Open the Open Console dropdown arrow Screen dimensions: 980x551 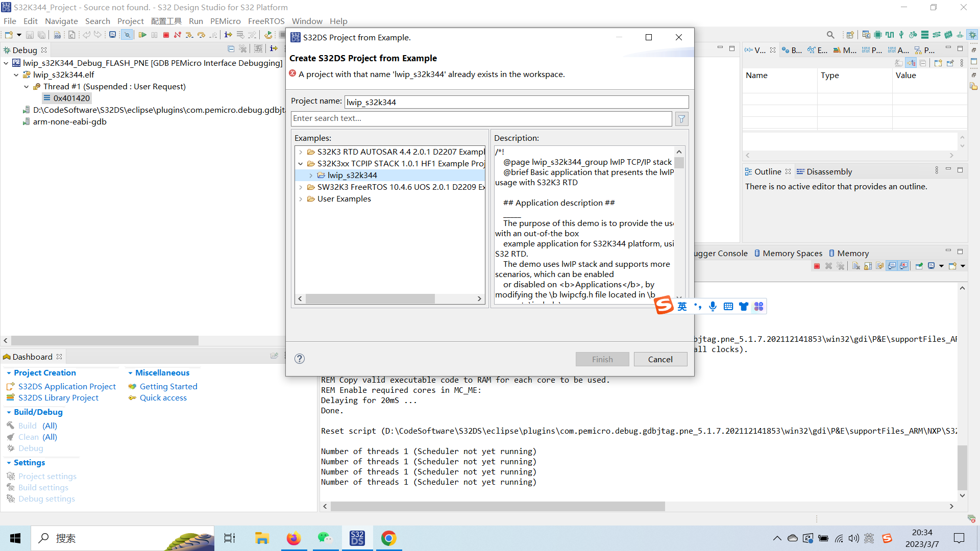962,266
